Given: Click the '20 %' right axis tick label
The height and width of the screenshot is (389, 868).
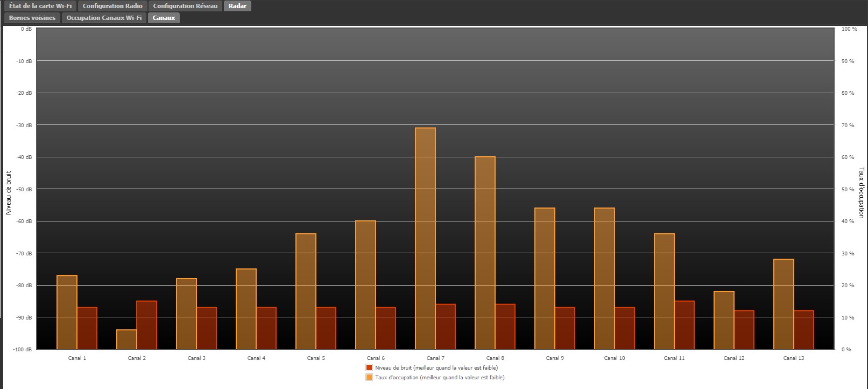Looking at the screenshot, I should 848,286.
